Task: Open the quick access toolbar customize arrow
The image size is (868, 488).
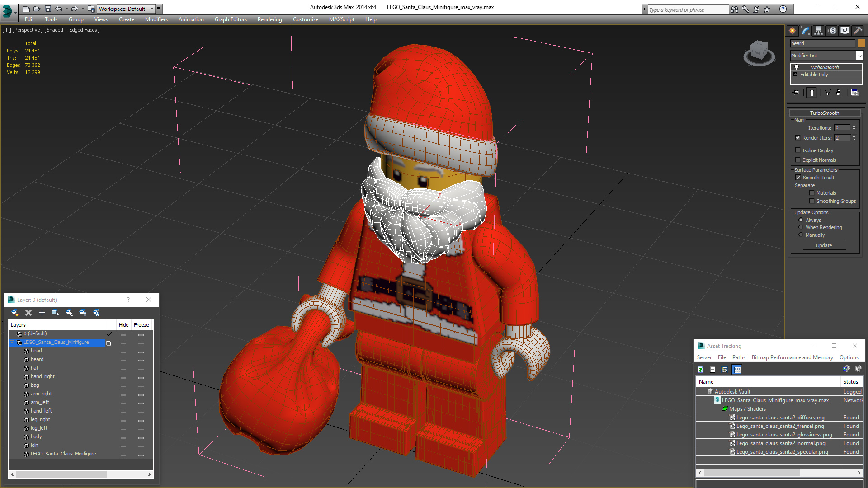Action: point(159,9)
